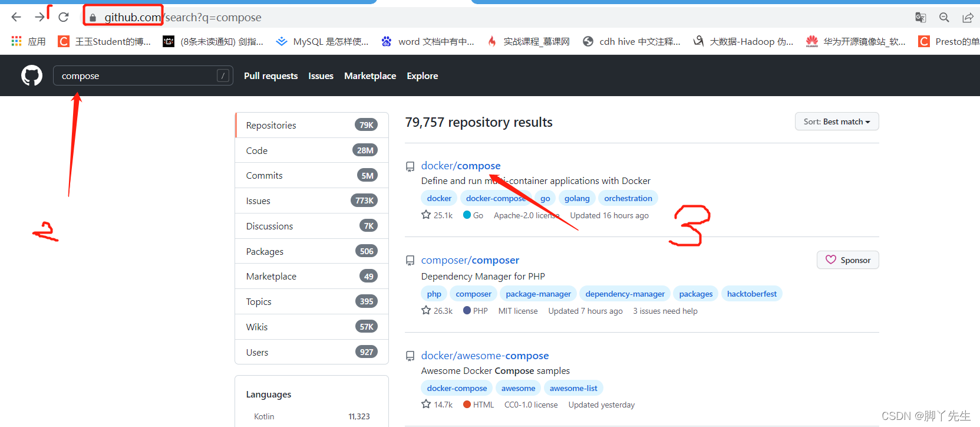The height and width of the screenshot is (427, 980).
Task: Go back with the browser back arrow
Action: coord(16,17)
